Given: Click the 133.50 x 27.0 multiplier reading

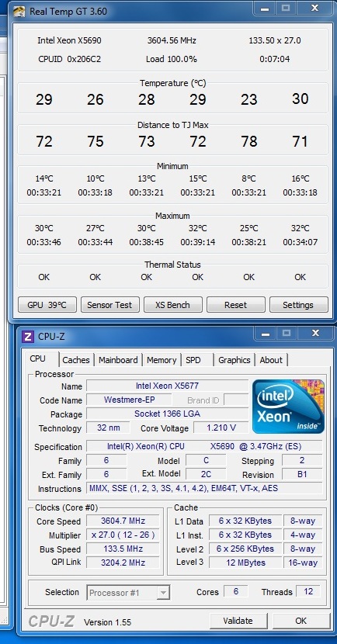Looking at the screenshot, I should (x=275, y=40).
